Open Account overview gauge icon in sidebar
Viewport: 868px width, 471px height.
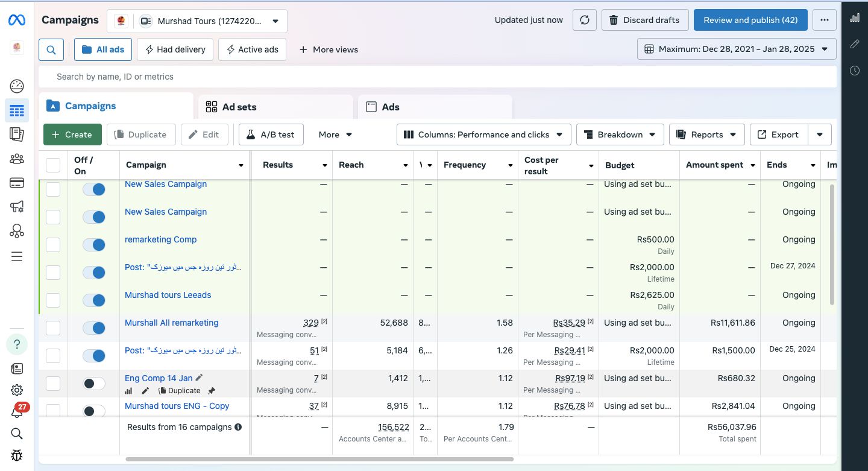(17, 86)
